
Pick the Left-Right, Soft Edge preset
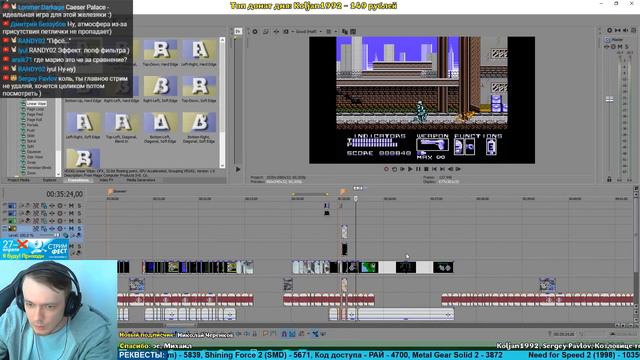[83, 126]
